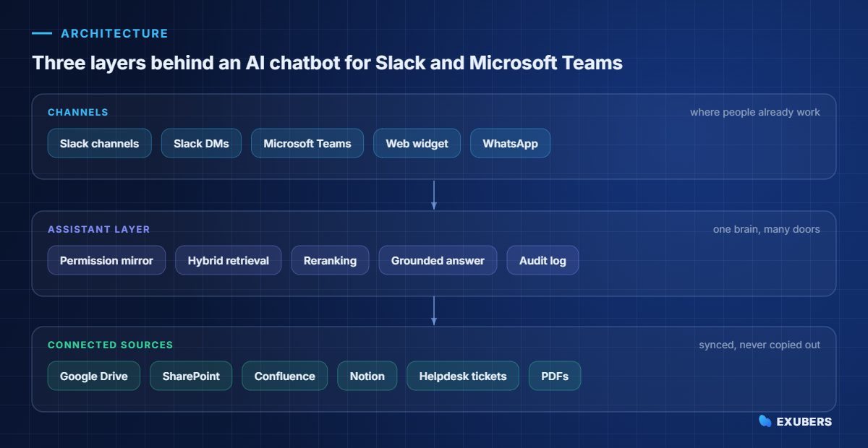Screen dimensions: 868x448
Task: Click the CHANNELS section label
Action: [78, 112]
